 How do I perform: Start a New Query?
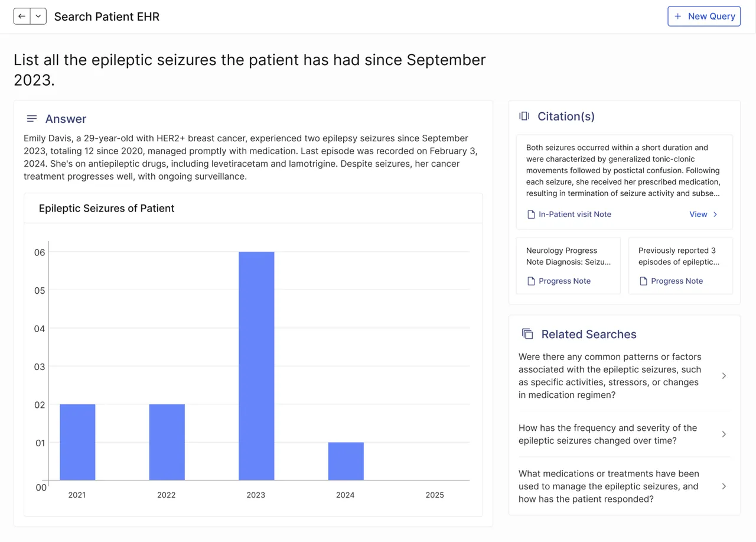pos(704,17)
